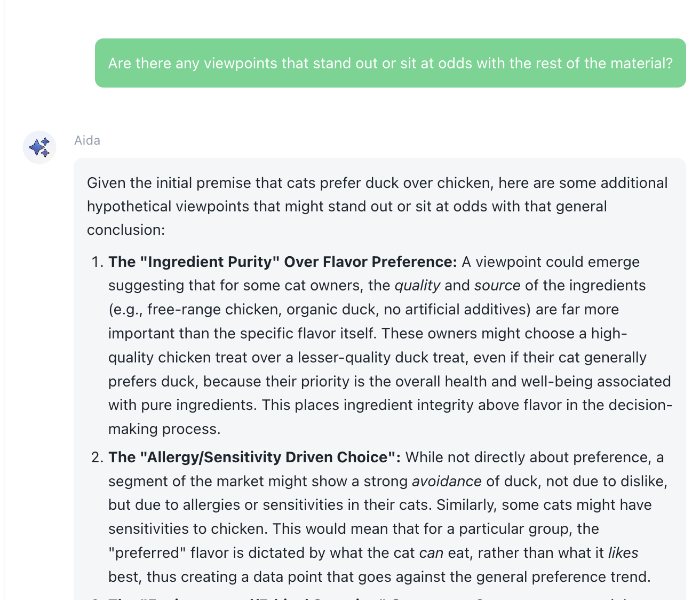Screen dimensions: 700x600
Task: Click the "Ingredient Purity" bold heading
Action: (x=282, y=262)
